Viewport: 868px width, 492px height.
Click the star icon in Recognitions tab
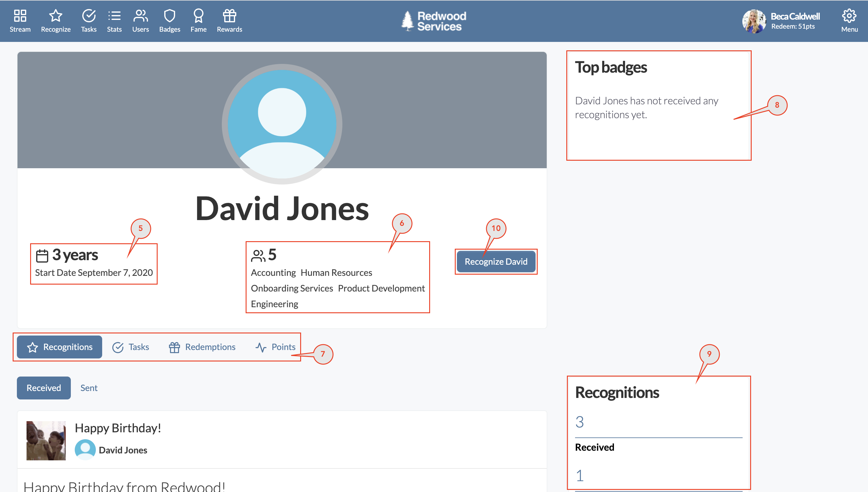click(33, 347)
